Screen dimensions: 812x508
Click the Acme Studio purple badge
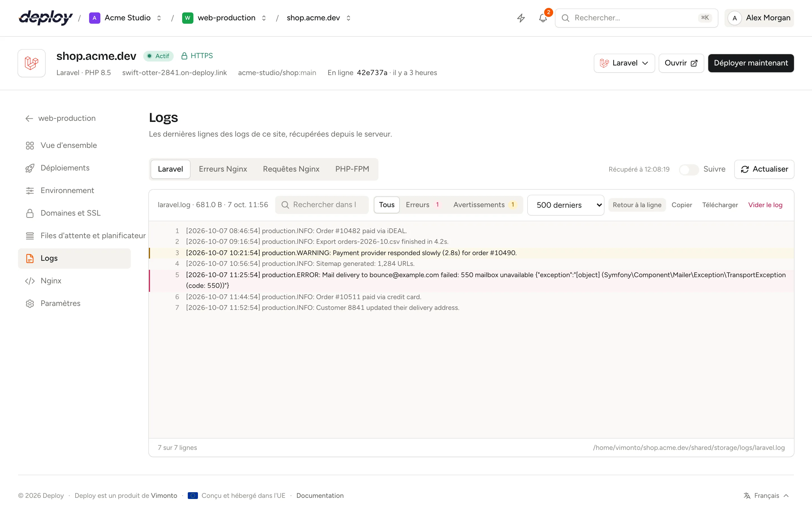click(x=95, y=18)
